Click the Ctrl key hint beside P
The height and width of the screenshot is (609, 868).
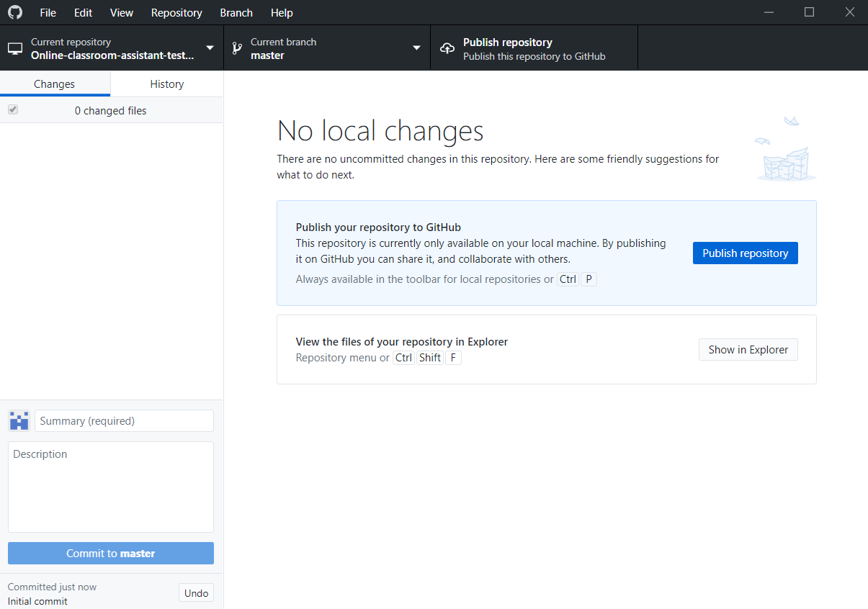click(x=568, y=279)
